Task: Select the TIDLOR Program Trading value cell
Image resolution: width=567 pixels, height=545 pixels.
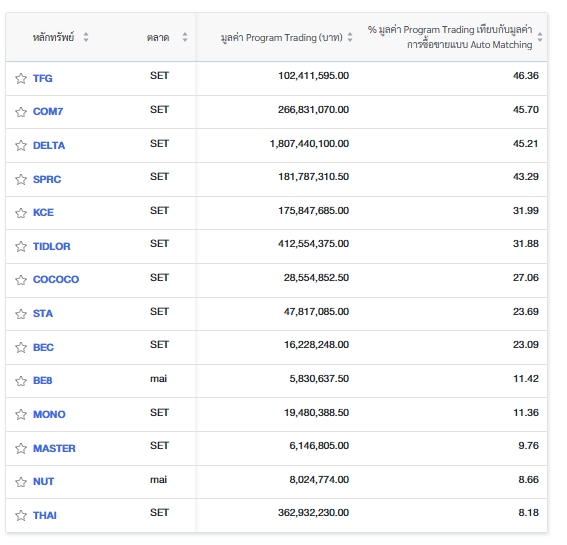Action: coord(313,244)
